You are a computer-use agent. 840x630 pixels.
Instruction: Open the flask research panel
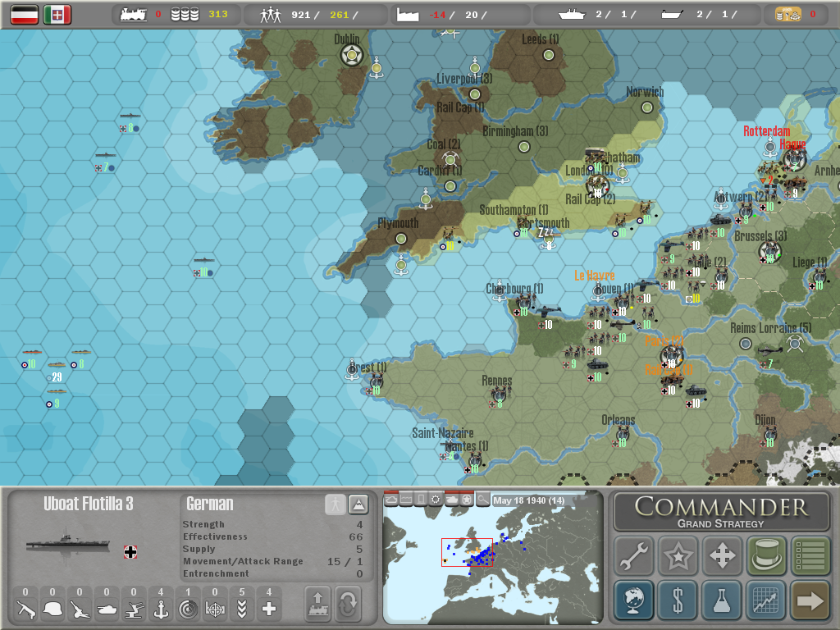tap(722, 600)
